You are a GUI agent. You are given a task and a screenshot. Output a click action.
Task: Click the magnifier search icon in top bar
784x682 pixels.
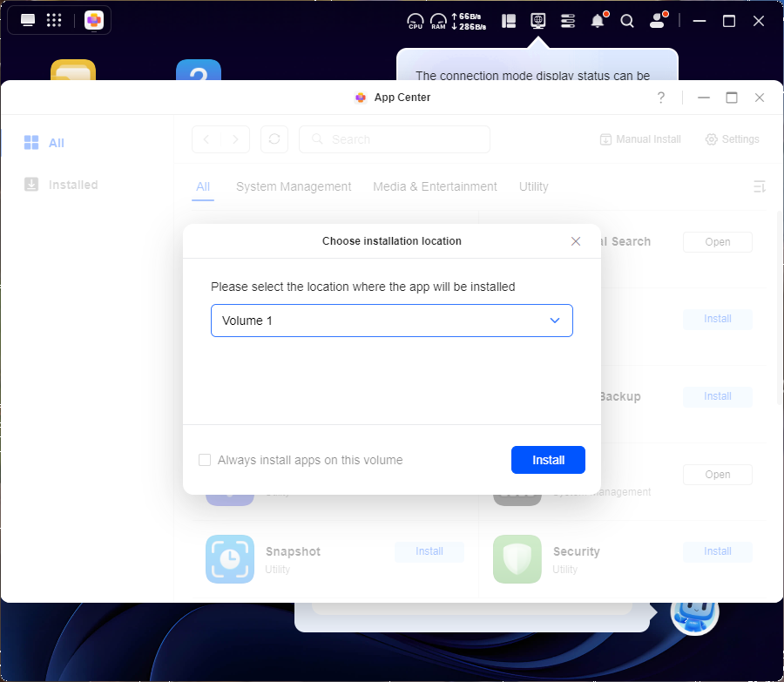pos(627,21)
